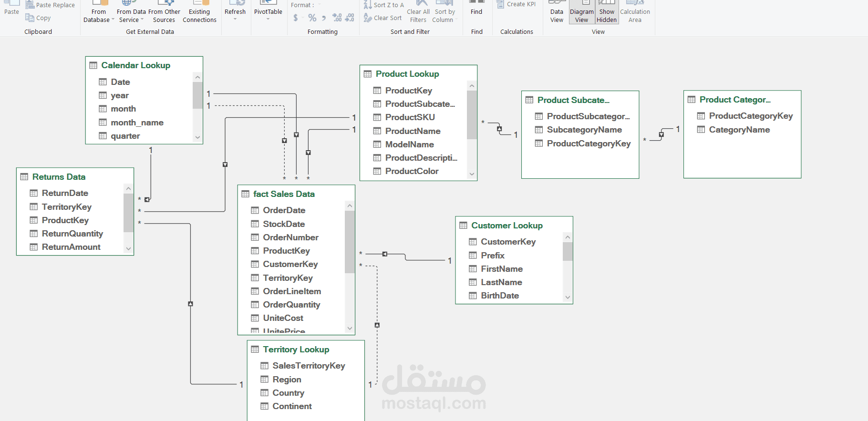Open From Other Sources import
The image size is (868, 421).
164,12
